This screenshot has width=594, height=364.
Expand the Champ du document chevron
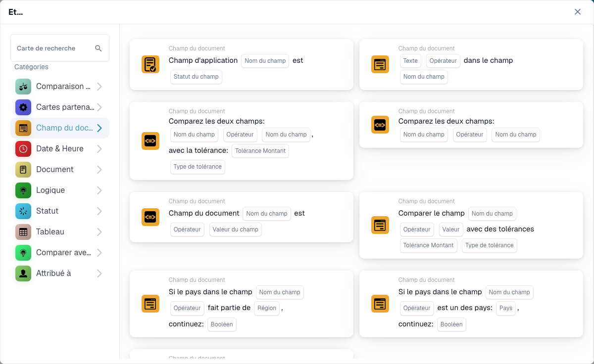(x=99, y=128)
